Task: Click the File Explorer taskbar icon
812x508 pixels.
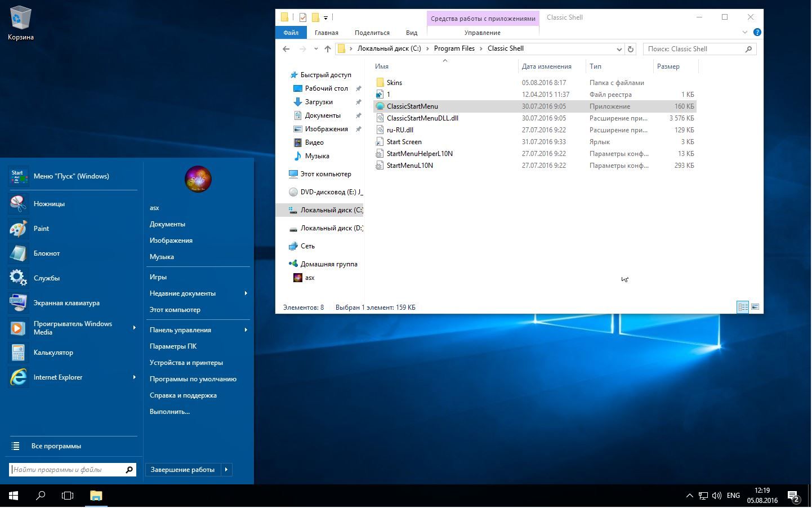Action: coord(96,496)
